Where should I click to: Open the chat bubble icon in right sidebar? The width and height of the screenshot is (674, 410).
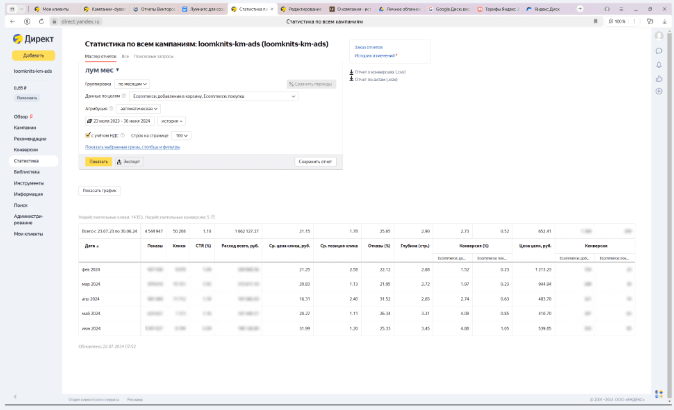click(659, 51)
